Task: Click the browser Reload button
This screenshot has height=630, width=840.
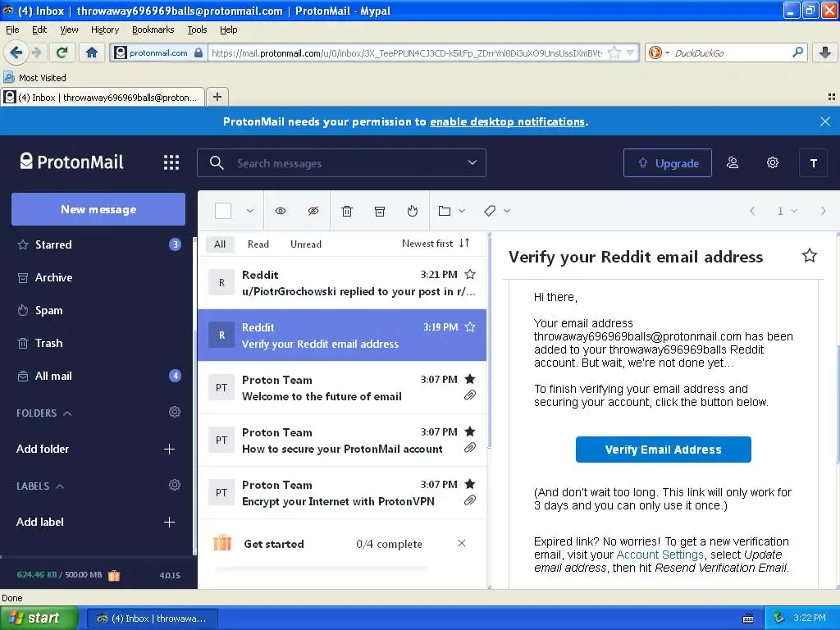Action: 62,52
